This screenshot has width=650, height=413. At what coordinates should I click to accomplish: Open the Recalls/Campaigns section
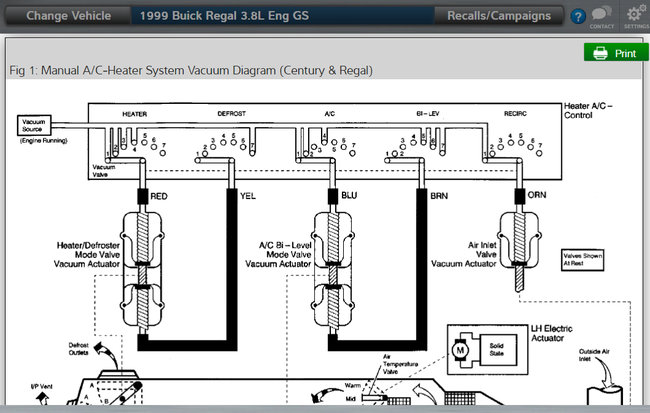(499, 16)
